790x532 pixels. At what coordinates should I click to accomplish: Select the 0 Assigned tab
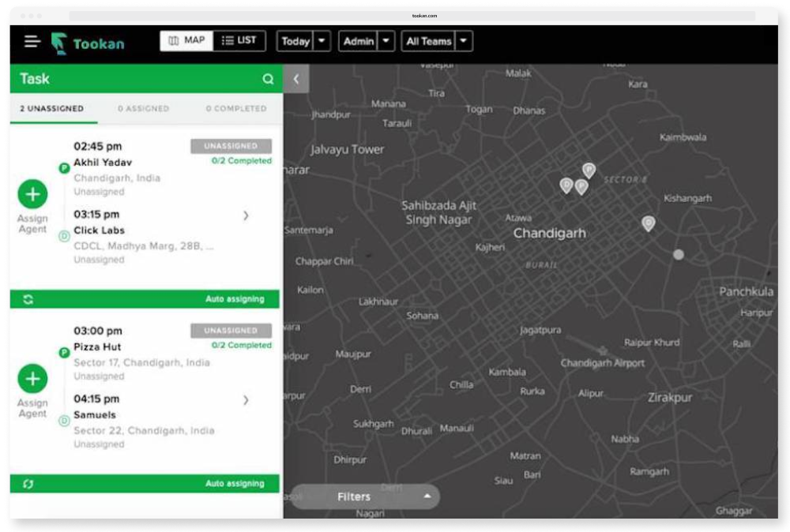[x=144, y=108]
